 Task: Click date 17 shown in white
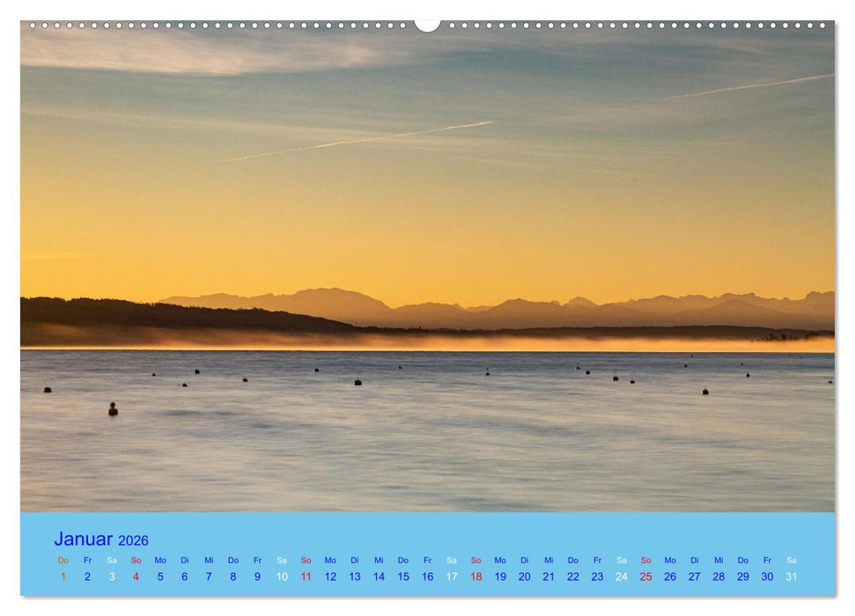coord(452,575)
